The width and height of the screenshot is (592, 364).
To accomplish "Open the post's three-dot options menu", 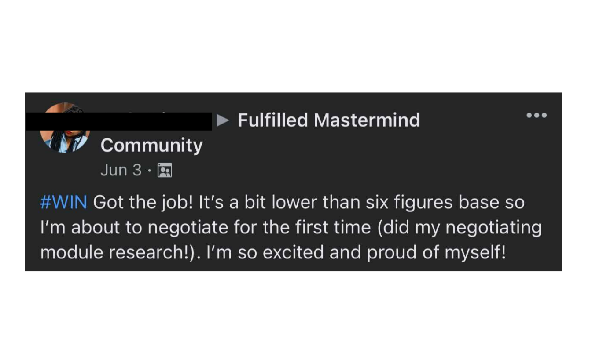I will (537, 116).
